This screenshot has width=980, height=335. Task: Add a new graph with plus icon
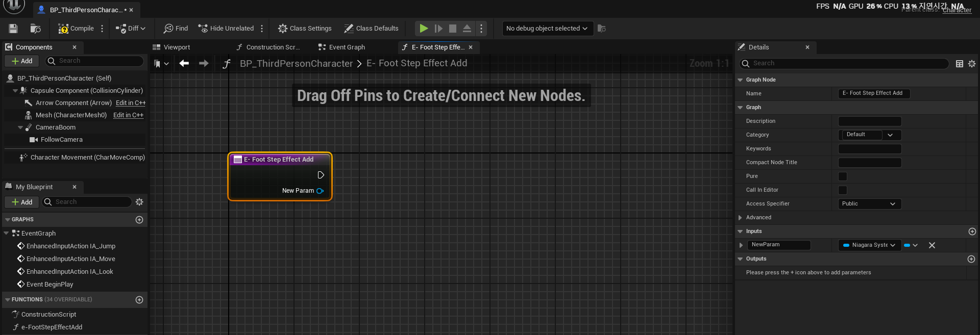[x=139, y=220]
